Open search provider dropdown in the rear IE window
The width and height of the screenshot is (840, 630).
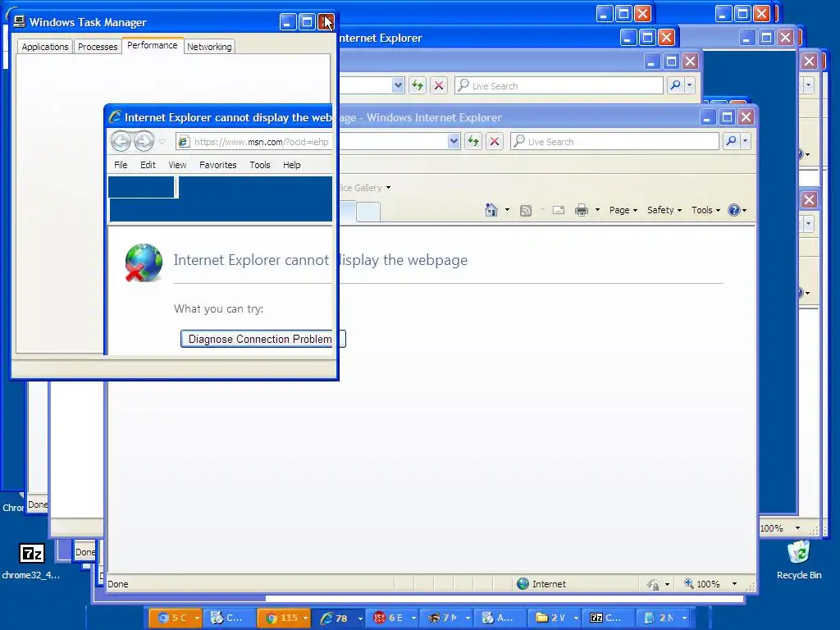point(689,85)
